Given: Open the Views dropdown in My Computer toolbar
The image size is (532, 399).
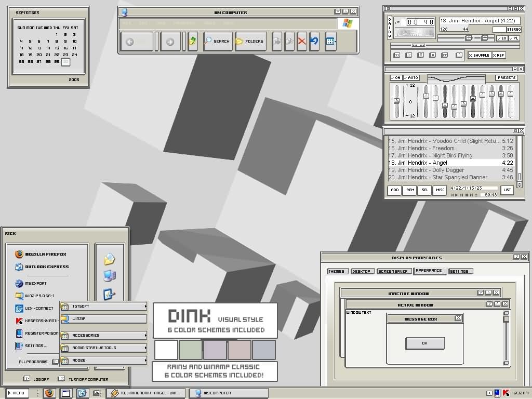Looking at the screenshot, I should coord(330,42).
